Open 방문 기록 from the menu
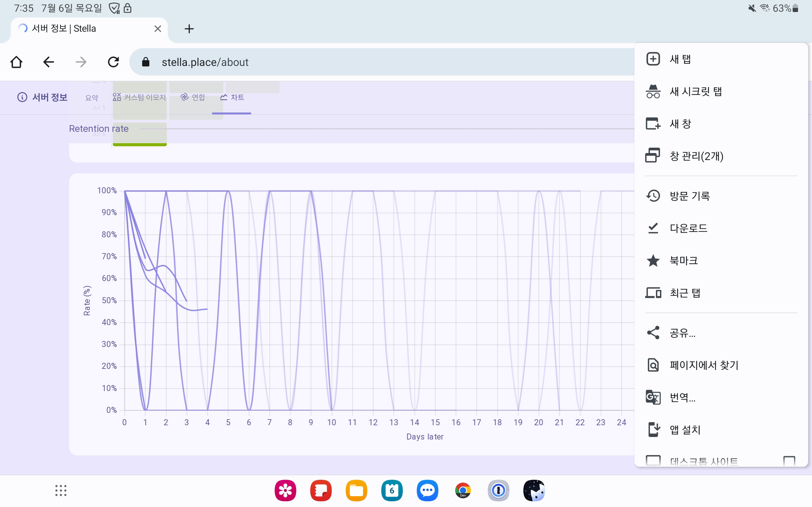Image resolution: width=812 pixels, height=507 pixels. click(690, 196)
